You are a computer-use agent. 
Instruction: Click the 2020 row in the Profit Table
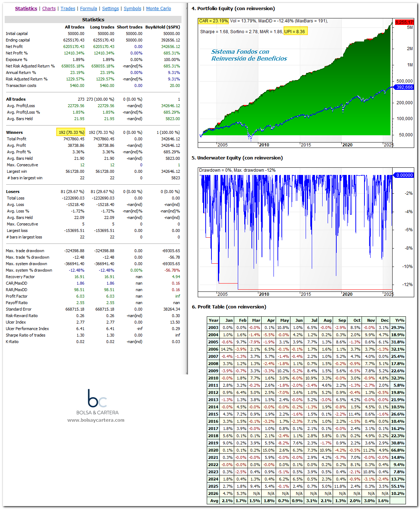click(306, 450)
